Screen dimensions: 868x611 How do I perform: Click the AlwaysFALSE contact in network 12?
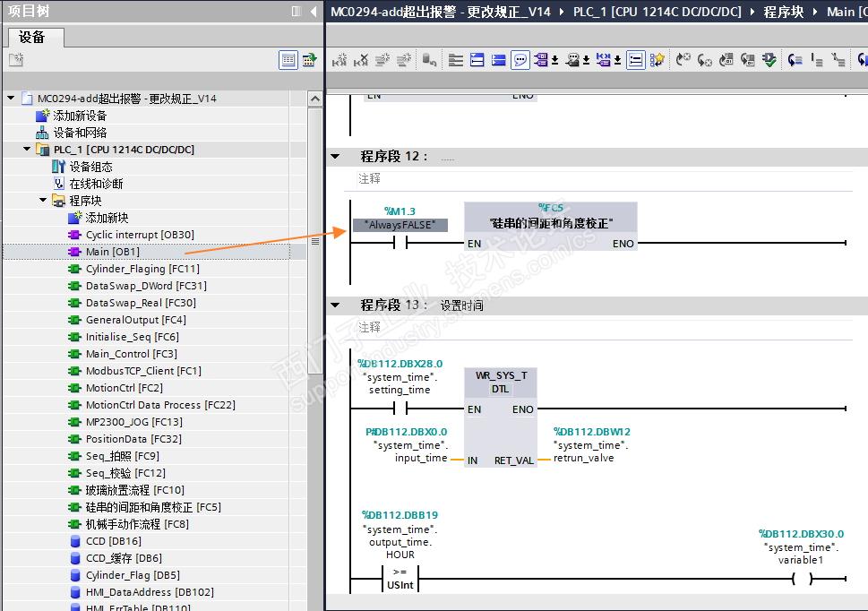coord(400,243)
